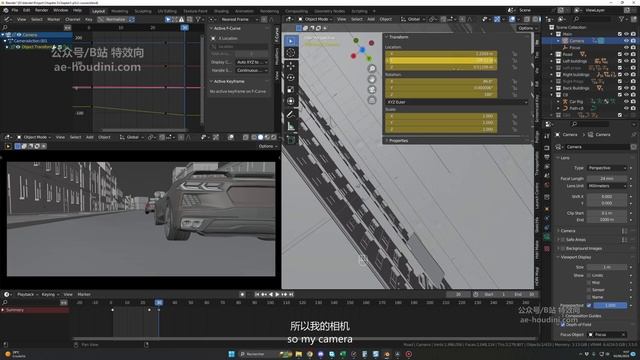
Task: Click the graph editor type icon
Action: point(7,19)
